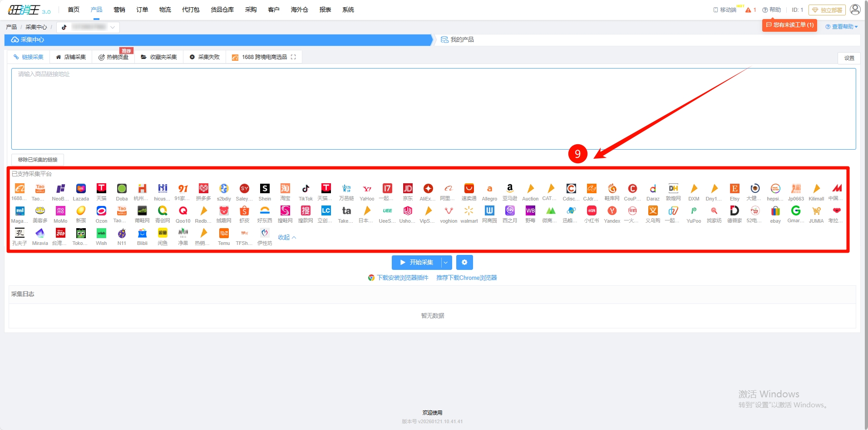
Task: Switch to the 店铺采集 tab
Action: [x=71, y=57]
